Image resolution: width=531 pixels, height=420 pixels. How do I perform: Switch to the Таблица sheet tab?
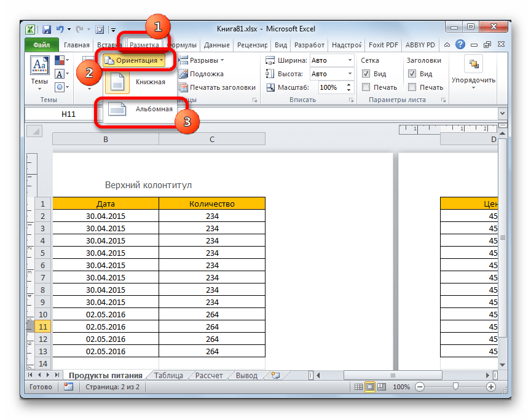point(168,374)
